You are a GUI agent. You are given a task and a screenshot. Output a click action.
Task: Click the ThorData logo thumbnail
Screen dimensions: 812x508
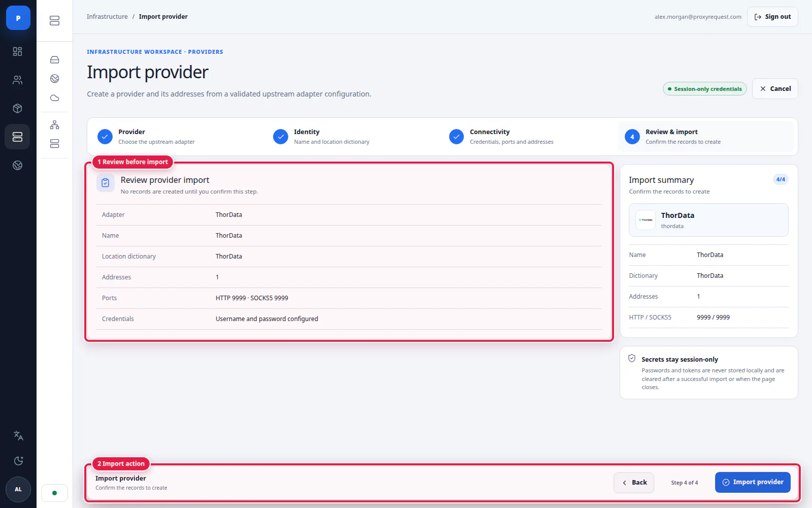click(x=646, y=220)
